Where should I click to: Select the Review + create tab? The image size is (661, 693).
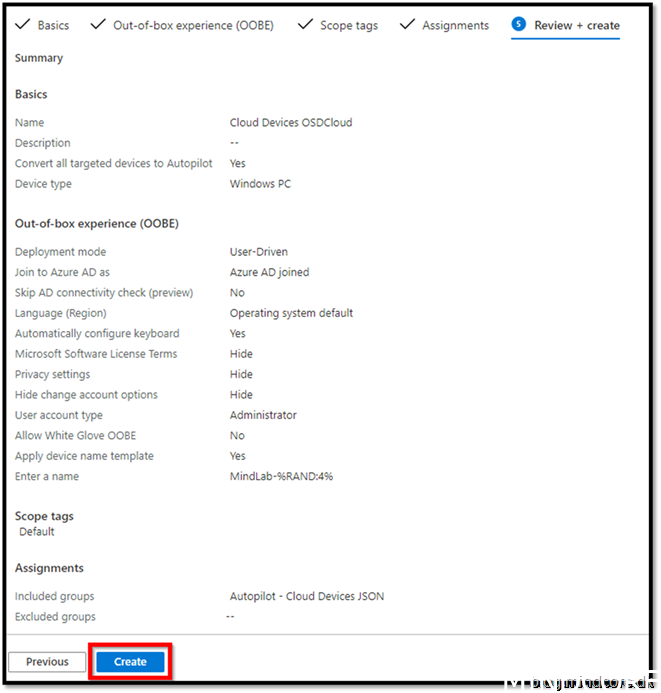tap(577, 25)
